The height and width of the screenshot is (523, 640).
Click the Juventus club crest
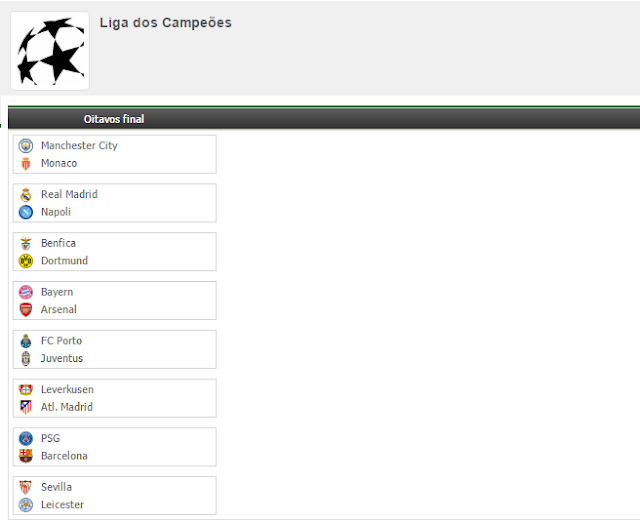26,358
